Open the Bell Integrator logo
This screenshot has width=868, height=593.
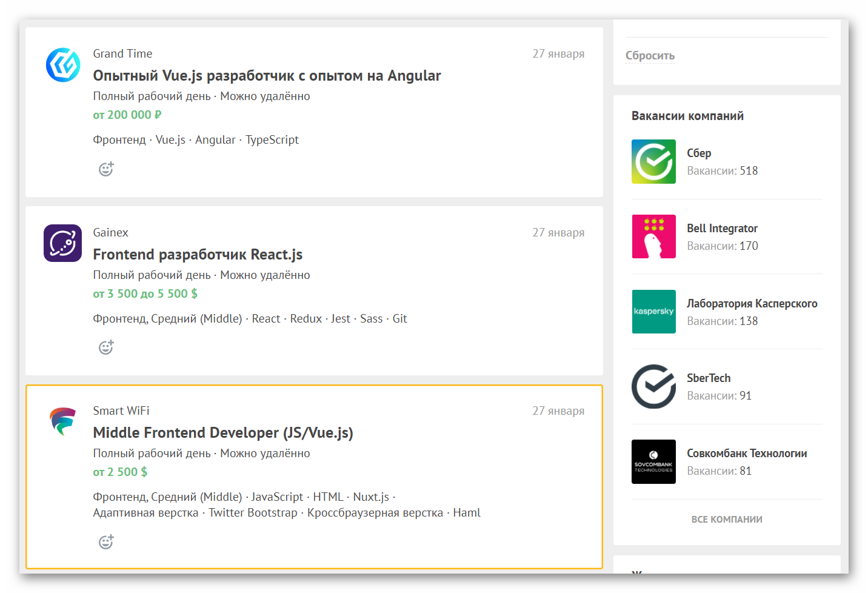(653, 236)
